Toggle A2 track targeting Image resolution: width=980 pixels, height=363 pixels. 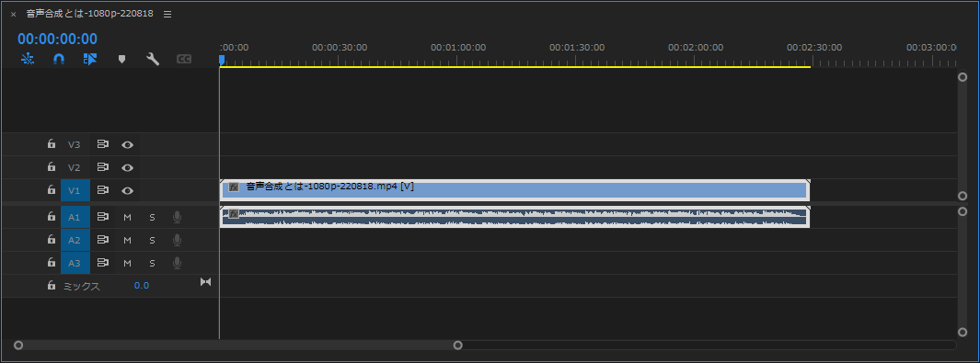(75, 240)
